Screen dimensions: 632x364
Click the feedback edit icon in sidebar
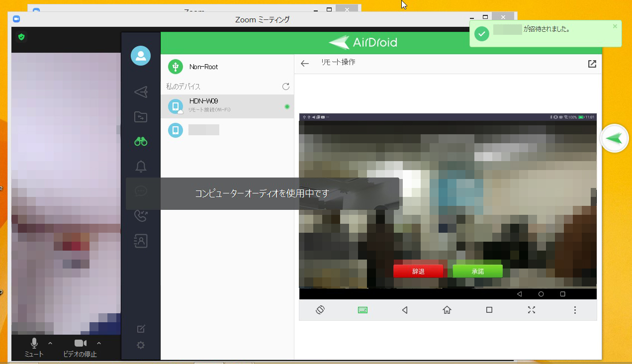point(141,329)
